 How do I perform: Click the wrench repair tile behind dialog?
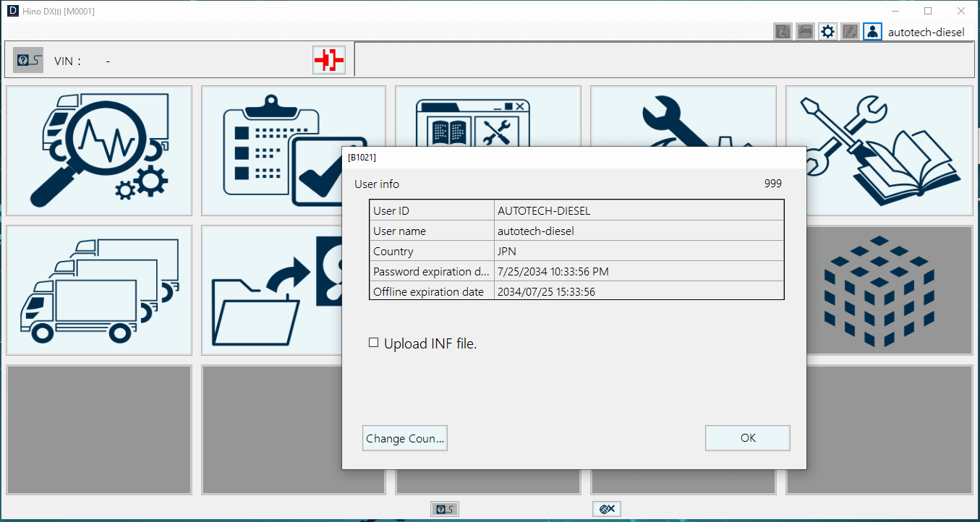(x=683, y=117)
